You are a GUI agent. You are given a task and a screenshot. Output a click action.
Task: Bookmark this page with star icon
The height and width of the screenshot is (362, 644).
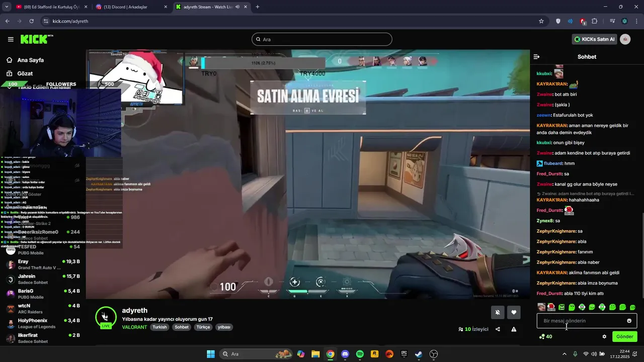point(541,21)
